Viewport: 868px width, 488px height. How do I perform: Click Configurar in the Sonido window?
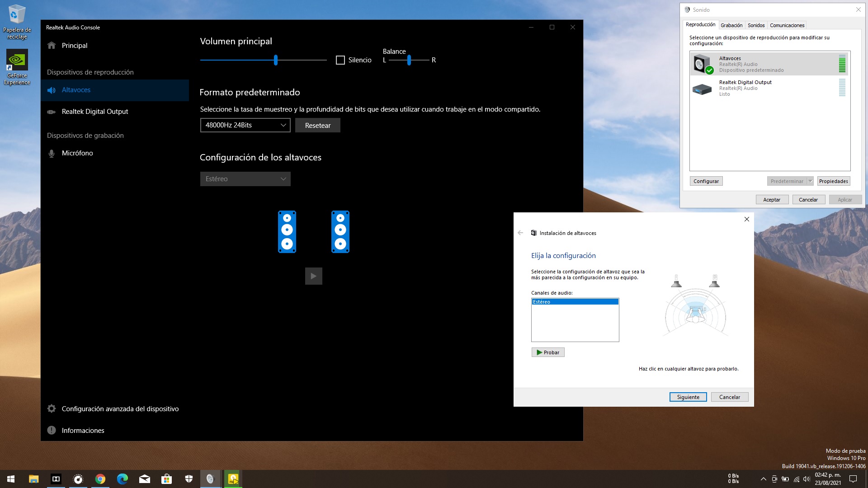[x=706, y=181]
